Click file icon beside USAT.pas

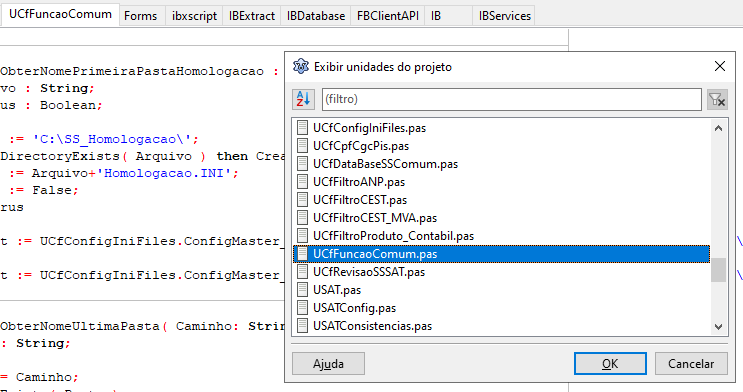click(x=302, y=290)
